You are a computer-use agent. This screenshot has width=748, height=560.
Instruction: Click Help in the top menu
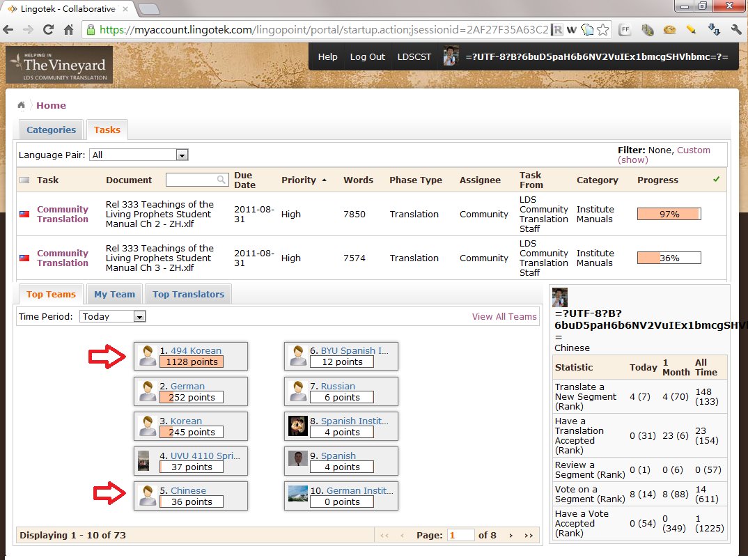pyautogui.click(x=328, y=56)
